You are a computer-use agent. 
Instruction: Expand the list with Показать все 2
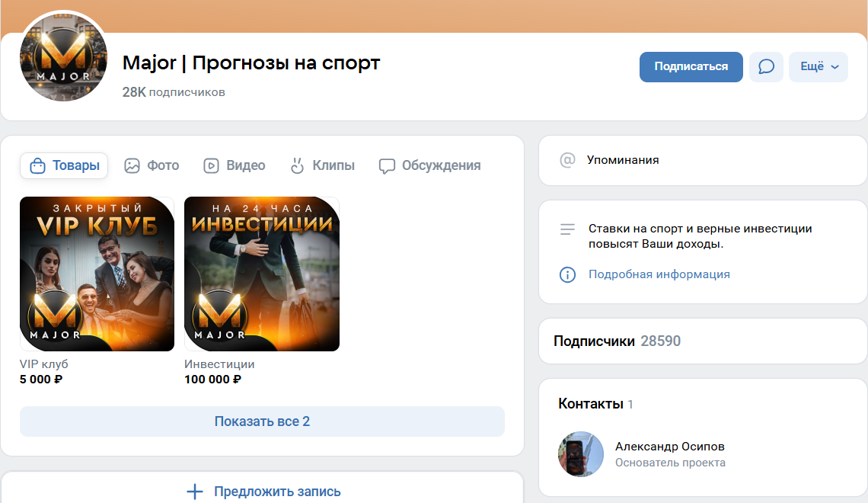[262, 421]
